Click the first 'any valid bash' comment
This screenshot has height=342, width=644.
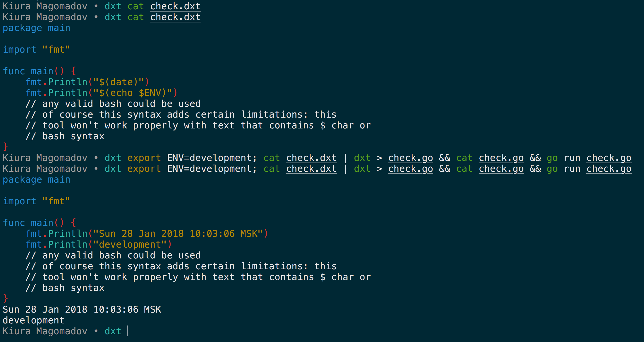coord(113,104)
